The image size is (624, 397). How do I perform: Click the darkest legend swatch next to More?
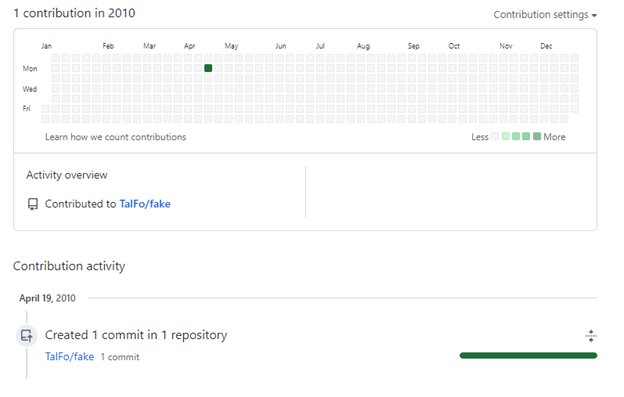(x=537, y=136)
